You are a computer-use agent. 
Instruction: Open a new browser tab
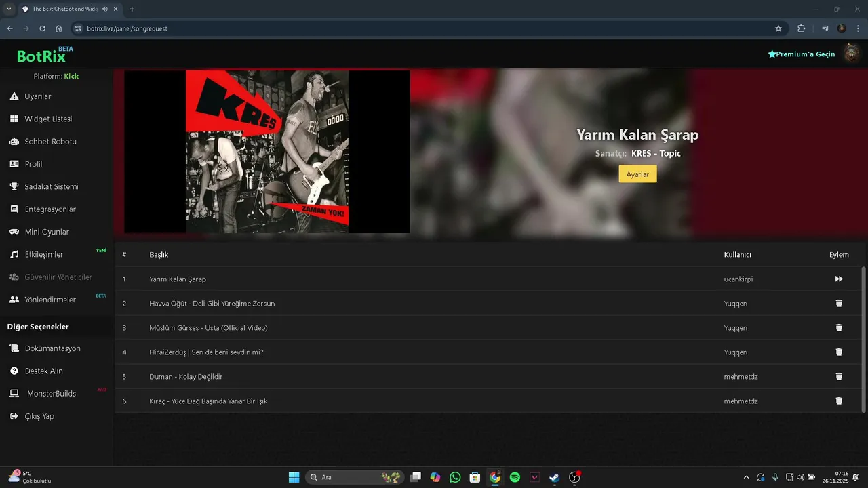[132, 9]
